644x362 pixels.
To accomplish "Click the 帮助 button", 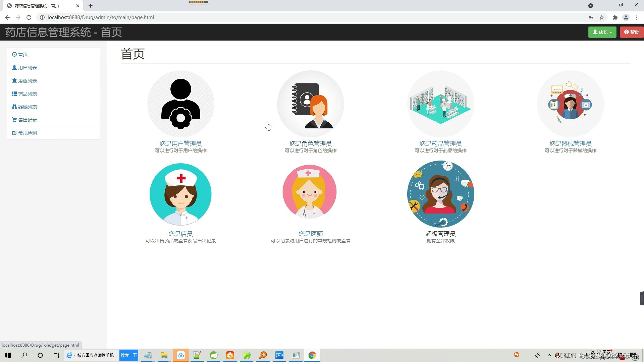I will point(632,32).
